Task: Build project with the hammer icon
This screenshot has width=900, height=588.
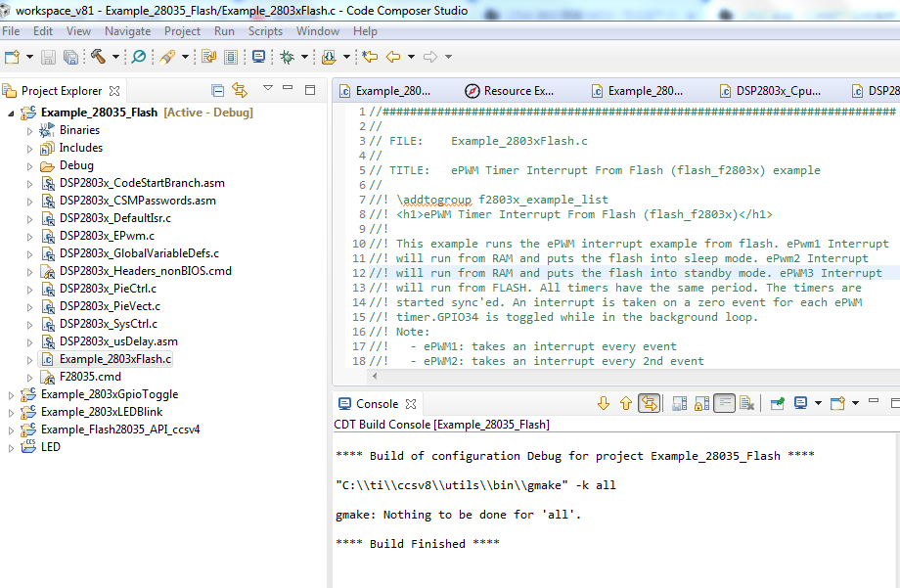Action: coord(98,57)
